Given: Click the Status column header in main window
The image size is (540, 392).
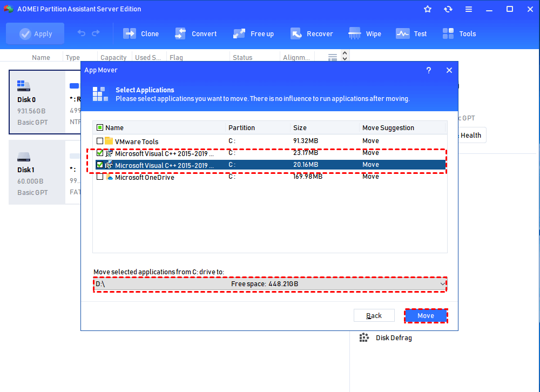Looking at the screenshot, I should tap(242, 58).
